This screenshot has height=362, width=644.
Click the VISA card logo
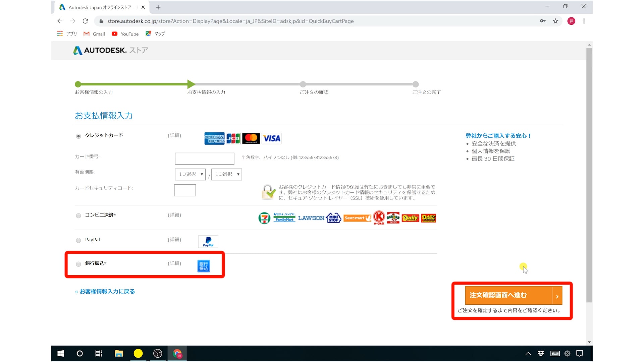pyautogui.click(x=271, y=138)
